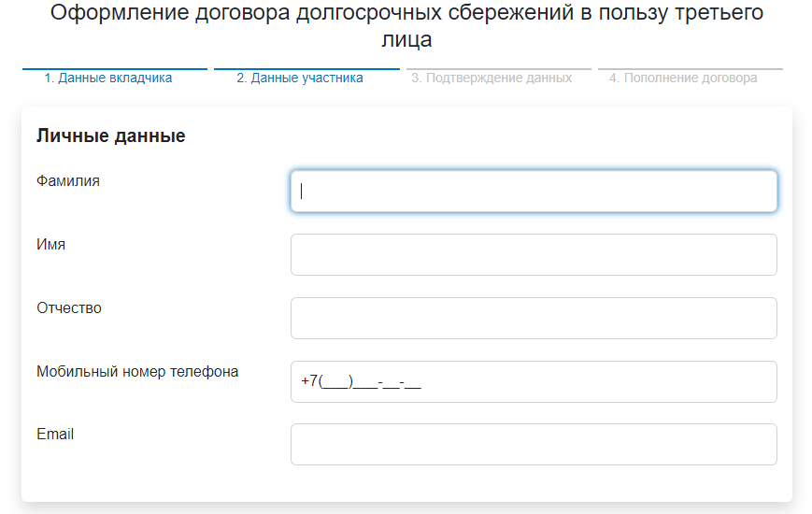812x514 pixels.
Task: Click the Имя label text
Action: (x=50, y=245)
